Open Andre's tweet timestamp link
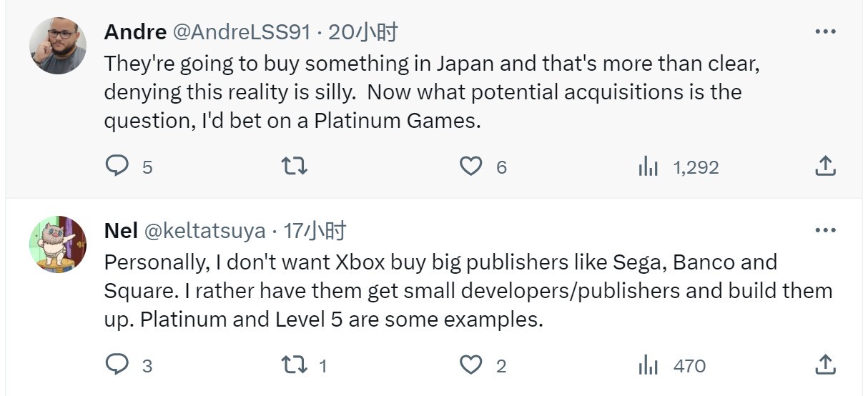This screenshot has height=396, width=868. (363, 32)
